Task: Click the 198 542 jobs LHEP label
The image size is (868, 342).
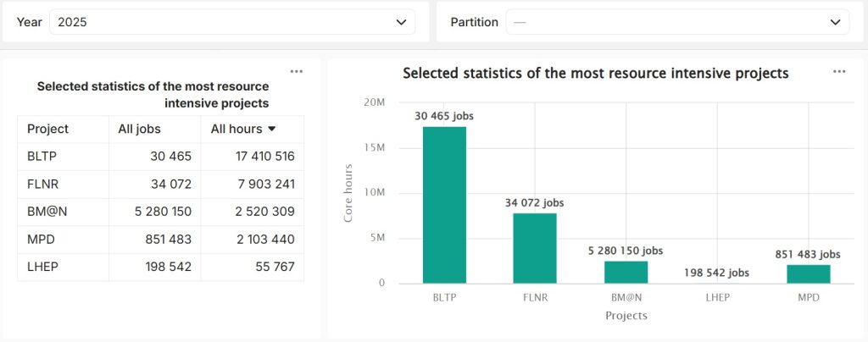Action: pyautogui.click(x=716, y=273)
